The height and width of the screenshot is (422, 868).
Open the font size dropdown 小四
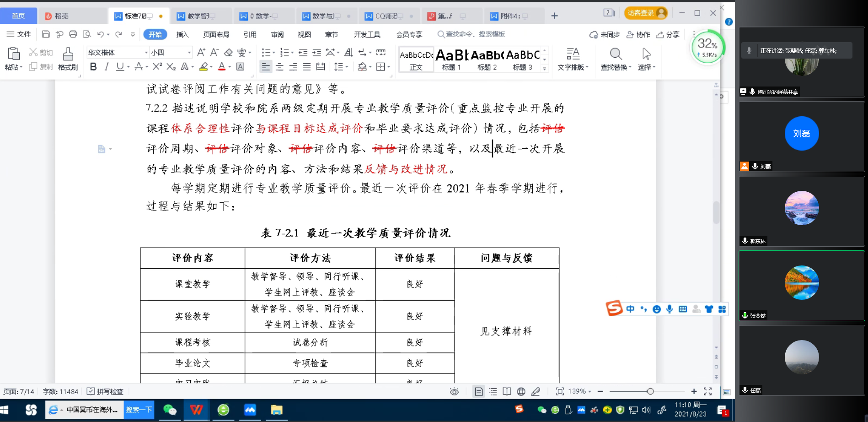tap(171, 53)
